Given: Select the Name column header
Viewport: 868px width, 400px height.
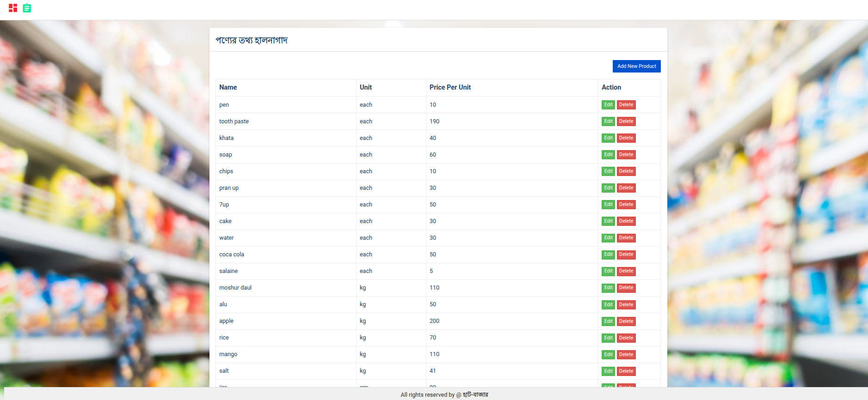Looking at the screenshot, I should click(x=228, y=87).
